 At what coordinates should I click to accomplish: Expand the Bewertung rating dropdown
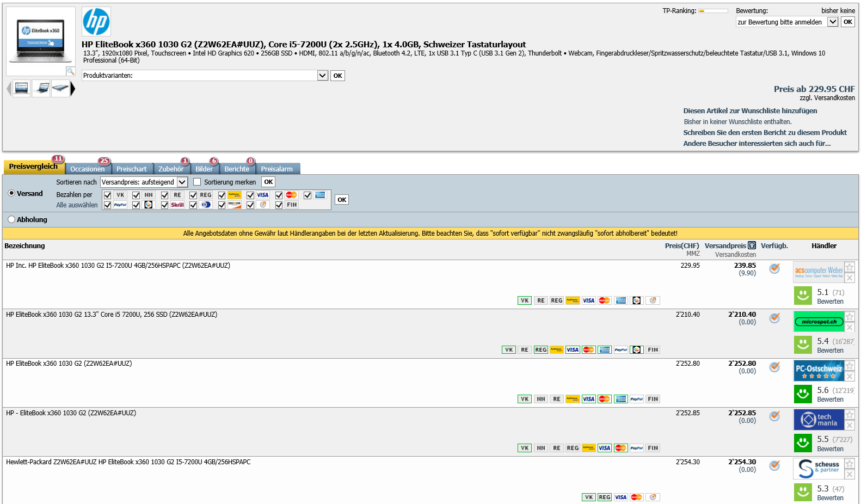tap(832, 22)
